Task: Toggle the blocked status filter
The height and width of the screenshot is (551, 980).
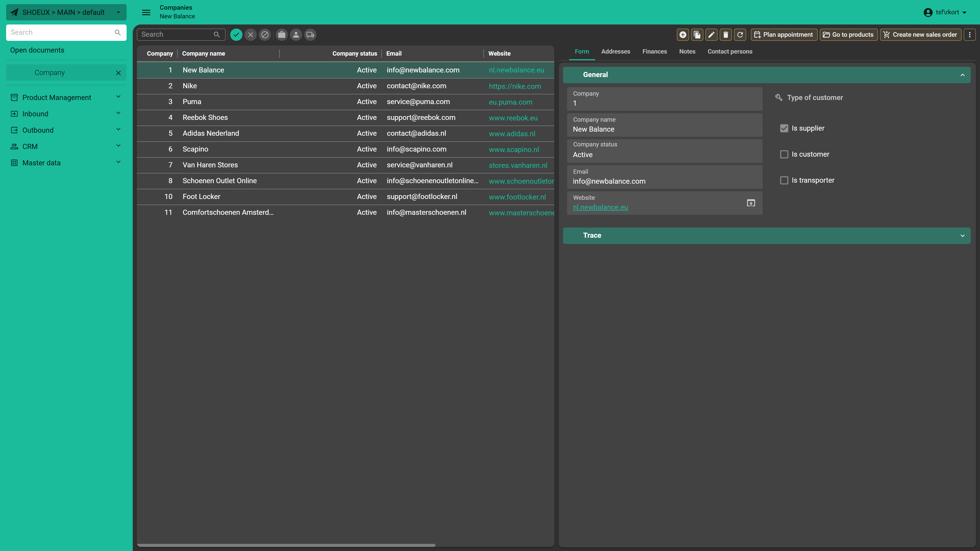Action: (x=265, y=35)
